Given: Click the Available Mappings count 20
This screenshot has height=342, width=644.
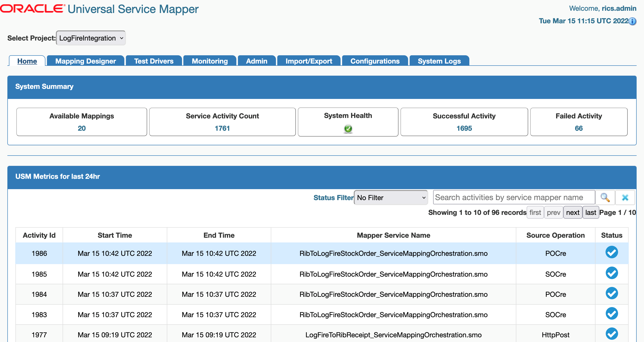Looking at the screenshot, I should pyautogui.click(x=81, y=128).
